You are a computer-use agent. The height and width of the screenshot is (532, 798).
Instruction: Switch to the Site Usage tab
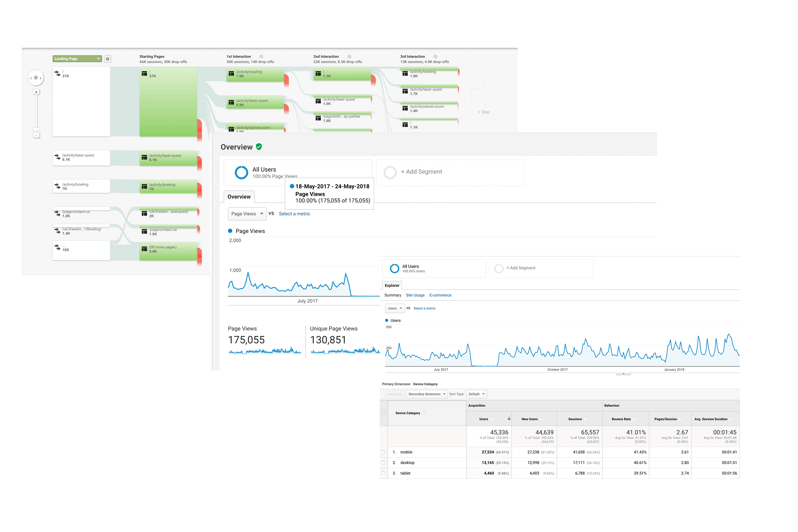pos(415,295)
